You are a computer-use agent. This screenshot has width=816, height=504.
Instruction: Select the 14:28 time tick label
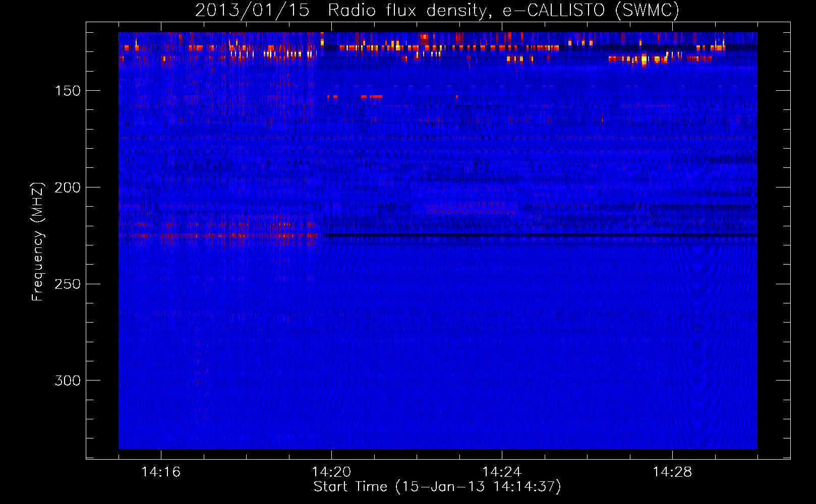coord(672,472)
